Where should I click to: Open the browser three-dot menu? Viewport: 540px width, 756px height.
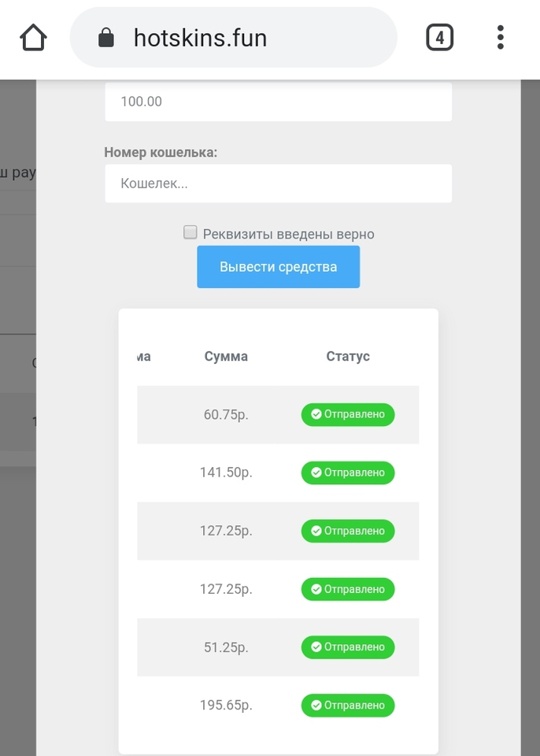click(501, 37)
